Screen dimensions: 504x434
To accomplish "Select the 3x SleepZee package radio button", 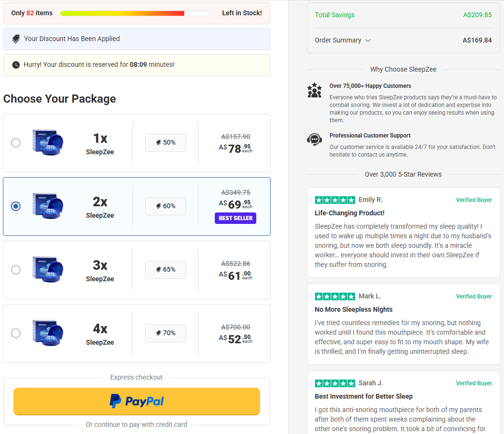I will [16, 270].
